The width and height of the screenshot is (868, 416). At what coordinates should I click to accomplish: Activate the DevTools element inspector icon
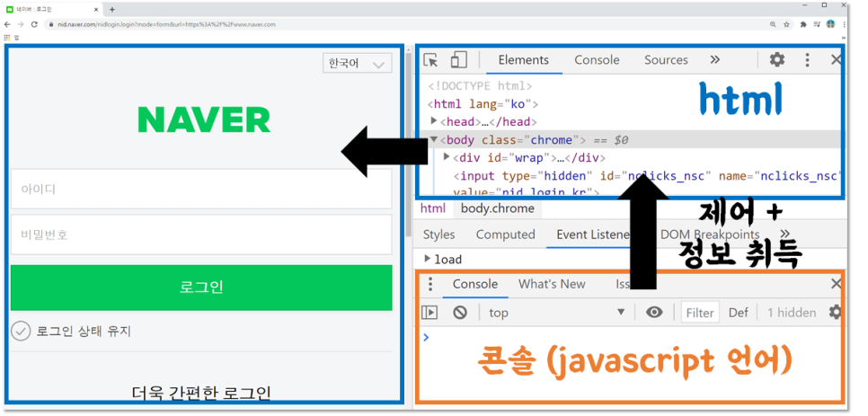430,59
